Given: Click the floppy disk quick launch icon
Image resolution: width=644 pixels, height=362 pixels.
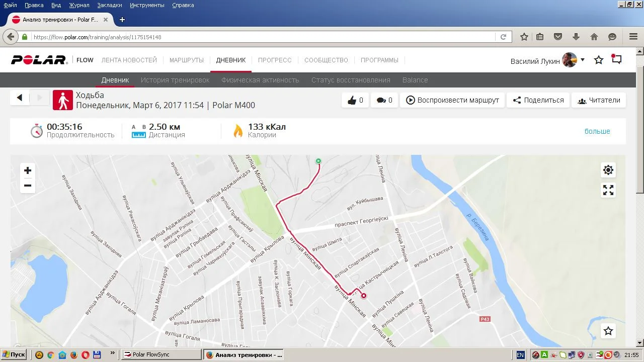Looking at the screenshot, I should point(97,354).
